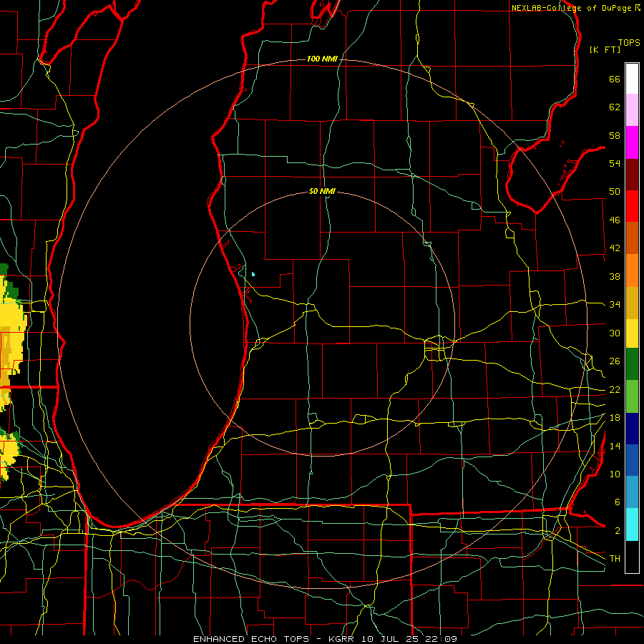Click the 6 legend value
The height and width of the screenshot is (644, 644).
[x=618, y=502]
